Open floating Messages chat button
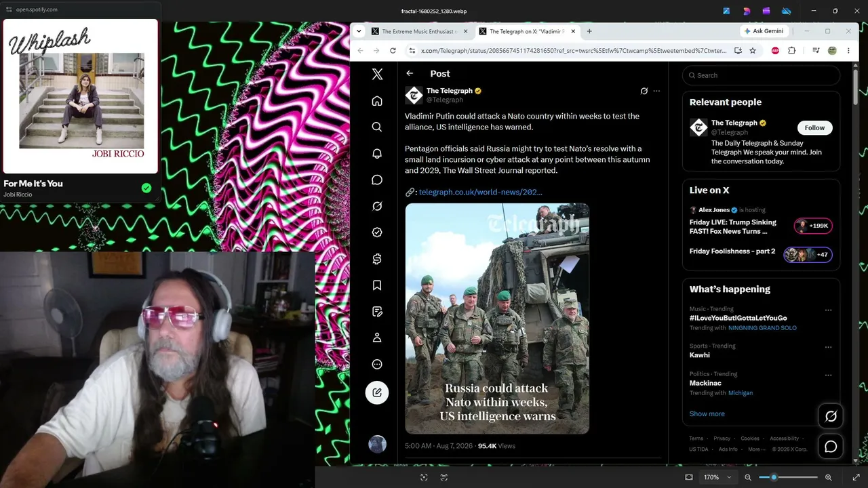Viewport: 868px width, 488px height. point(831,446)
